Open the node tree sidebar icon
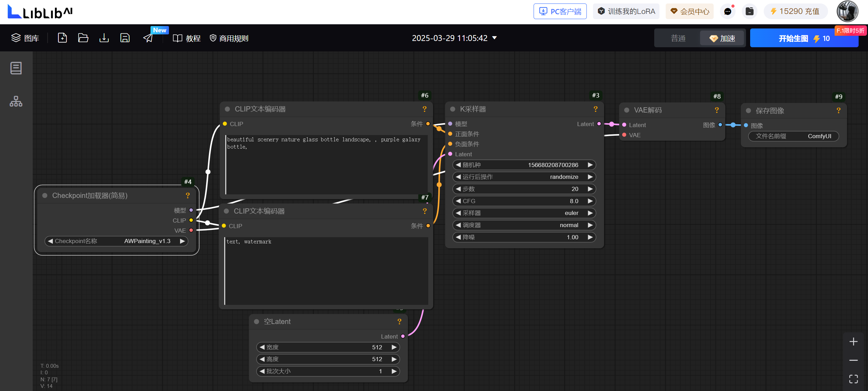 (16, 101)
